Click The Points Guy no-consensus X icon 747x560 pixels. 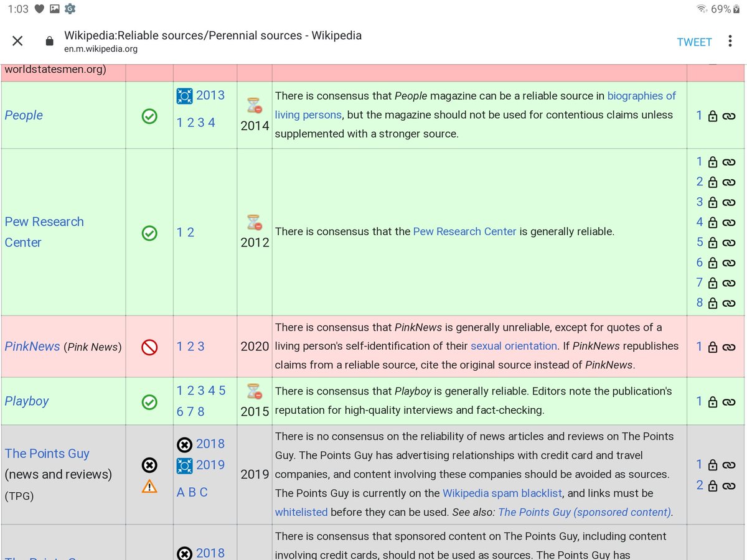(149, 465)
